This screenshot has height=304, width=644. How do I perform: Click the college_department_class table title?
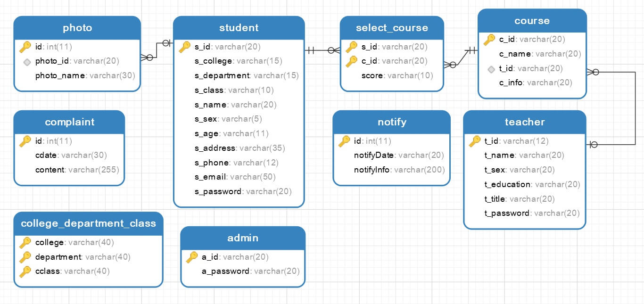point(88,223)
